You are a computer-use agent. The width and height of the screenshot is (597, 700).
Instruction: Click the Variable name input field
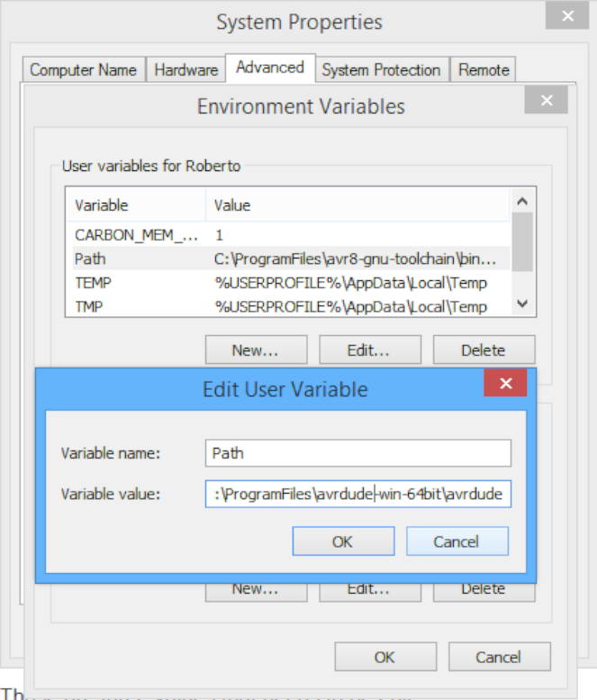click(x=357, y=452)
